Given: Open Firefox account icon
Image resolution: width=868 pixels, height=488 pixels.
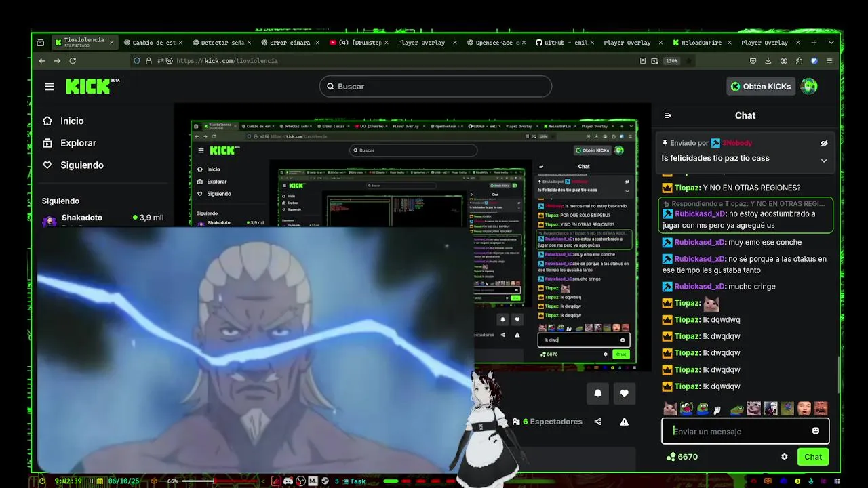Looking at the screenshot, I should pos(784,61).
